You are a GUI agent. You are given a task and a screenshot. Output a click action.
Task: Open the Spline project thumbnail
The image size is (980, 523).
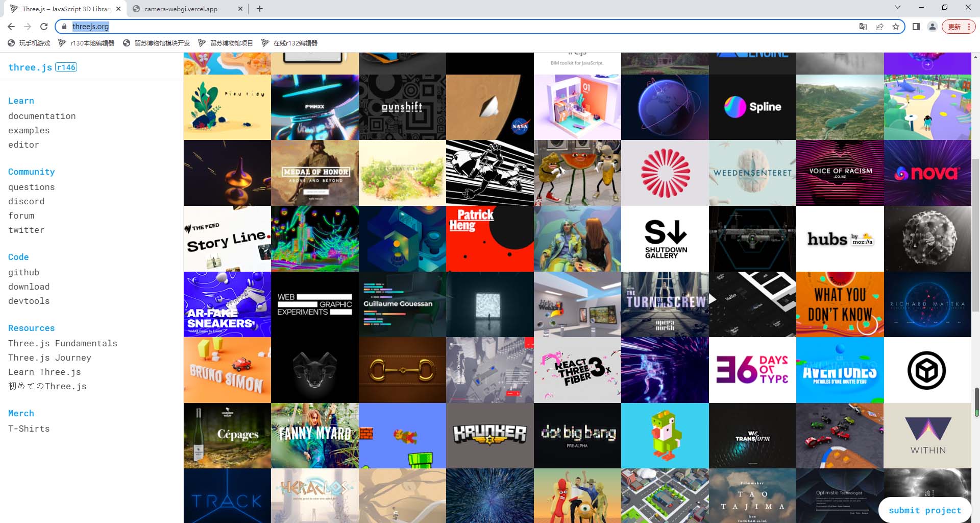752,107
